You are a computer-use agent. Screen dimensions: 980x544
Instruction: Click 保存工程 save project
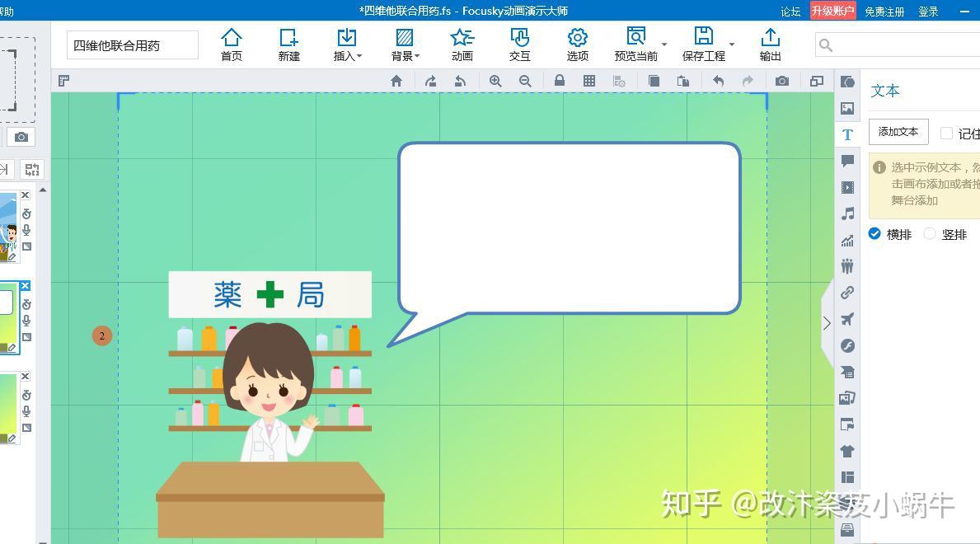click(704, 45)
